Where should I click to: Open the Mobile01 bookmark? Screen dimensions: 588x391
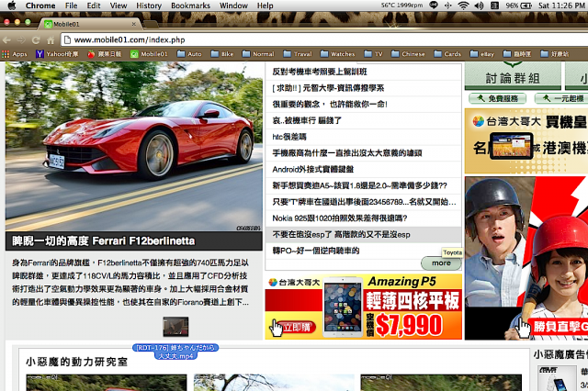(149, 54)
